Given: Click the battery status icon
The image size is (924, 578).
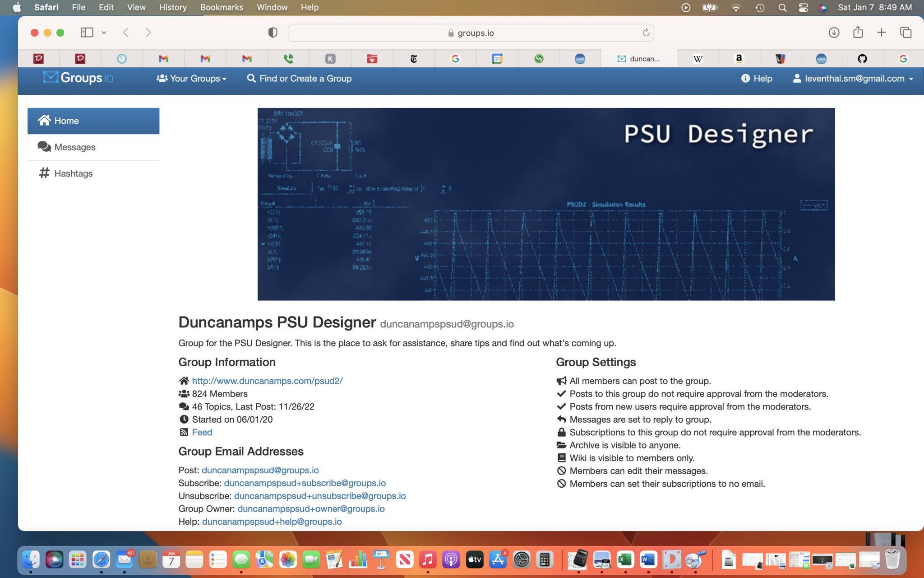Looking at the screenshot, I should (x=710, y=8).
